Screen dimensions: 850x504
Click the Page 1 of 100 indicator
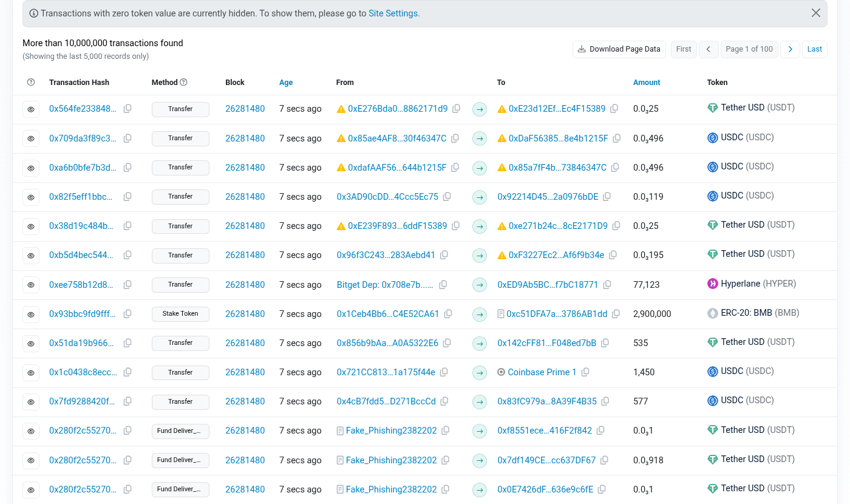tap(749, 49)
